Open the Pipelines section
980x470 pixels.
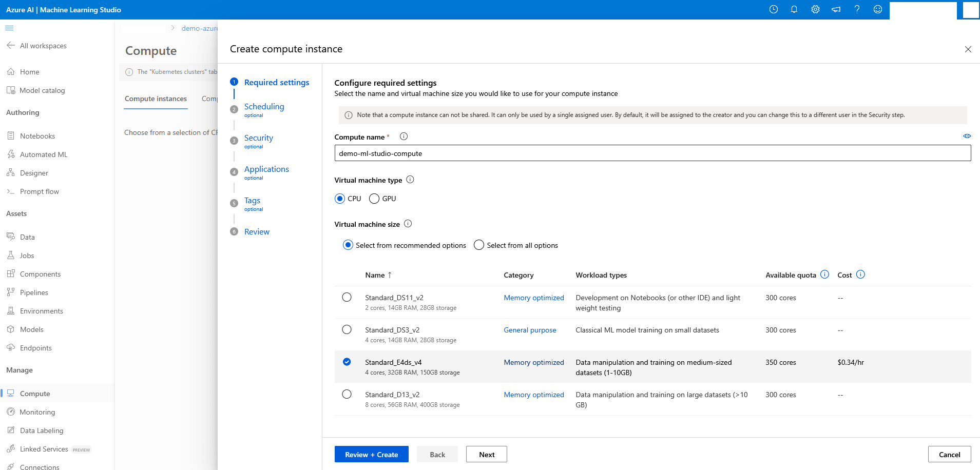click(33, 292)
